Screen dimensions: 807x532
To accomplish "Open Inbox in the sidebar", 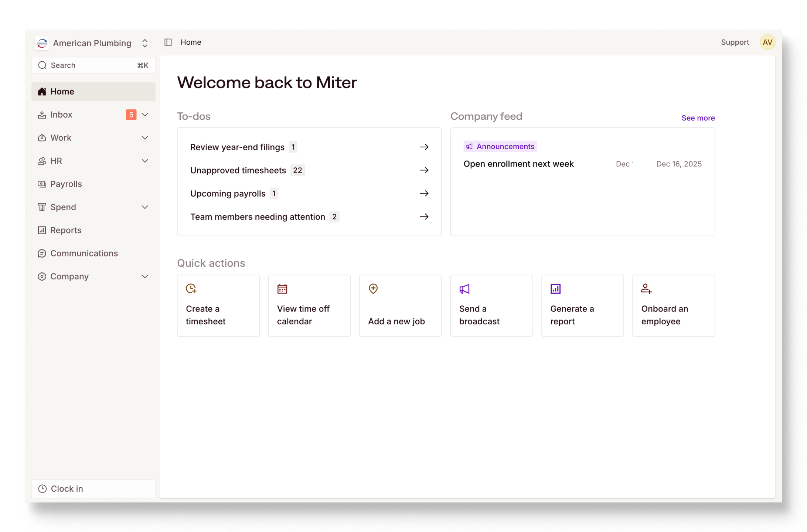I will point(93,115).
